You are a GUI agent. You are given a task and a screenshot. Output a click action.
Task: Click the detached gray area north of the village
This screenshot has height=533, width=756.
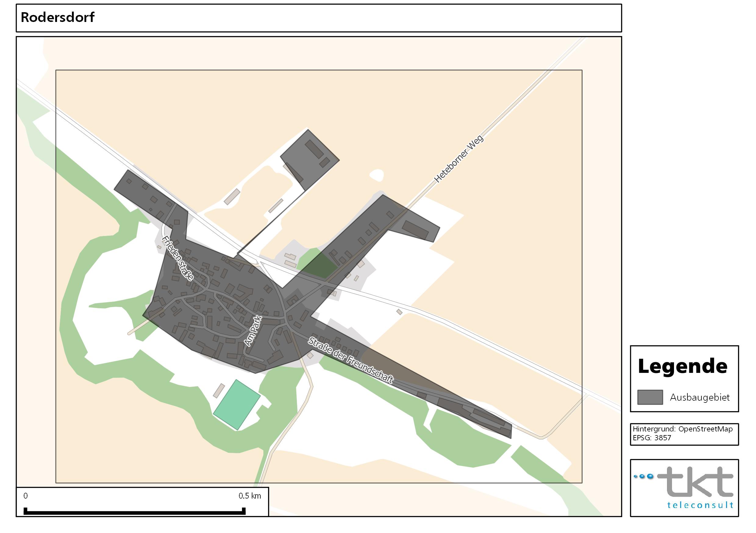click(309, 160)
